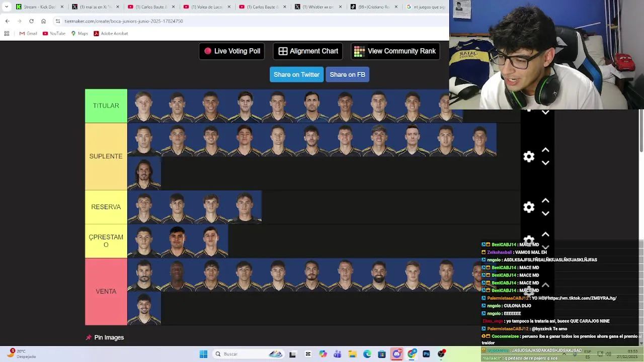Click the PRESTAMO tier label
Viewport: 644px width, 362px height.
coord(106,241)
